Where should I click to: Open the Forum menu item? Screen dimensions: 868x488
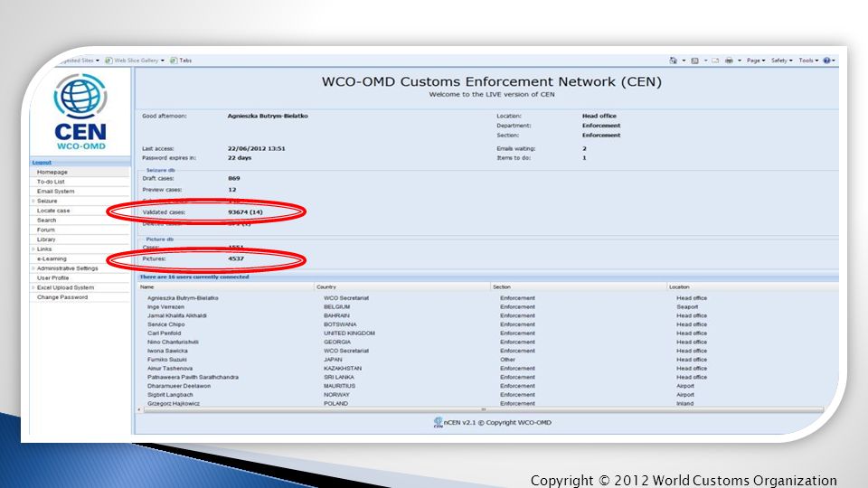46,230
